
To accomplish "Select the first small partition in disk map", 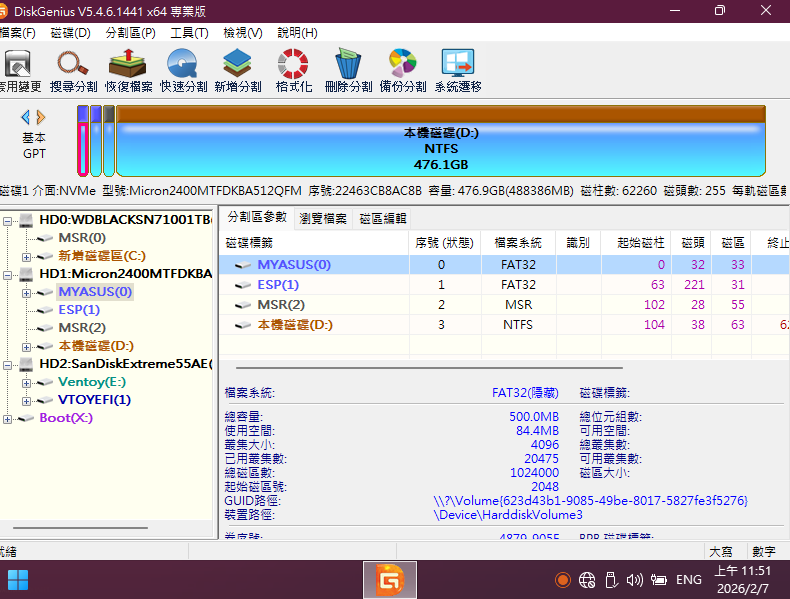I will pyautogui.click(x=83, y=141).
